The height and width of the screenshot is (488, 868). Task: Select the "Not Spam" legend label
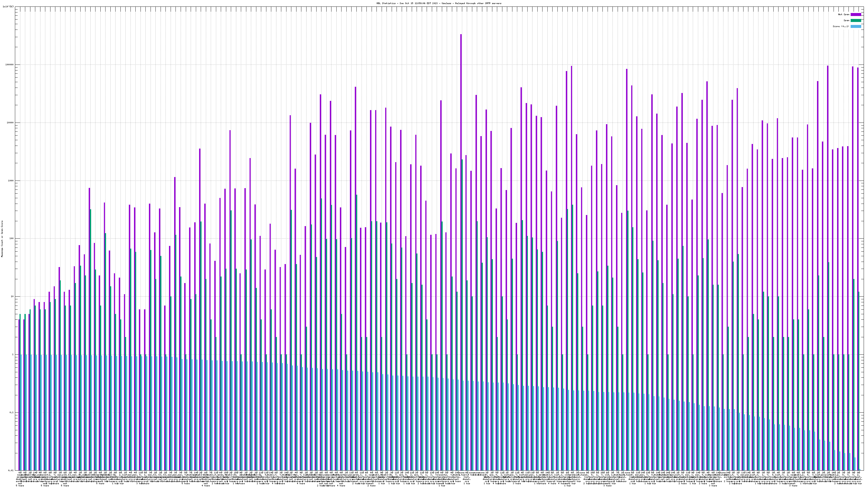pos(844,14)
